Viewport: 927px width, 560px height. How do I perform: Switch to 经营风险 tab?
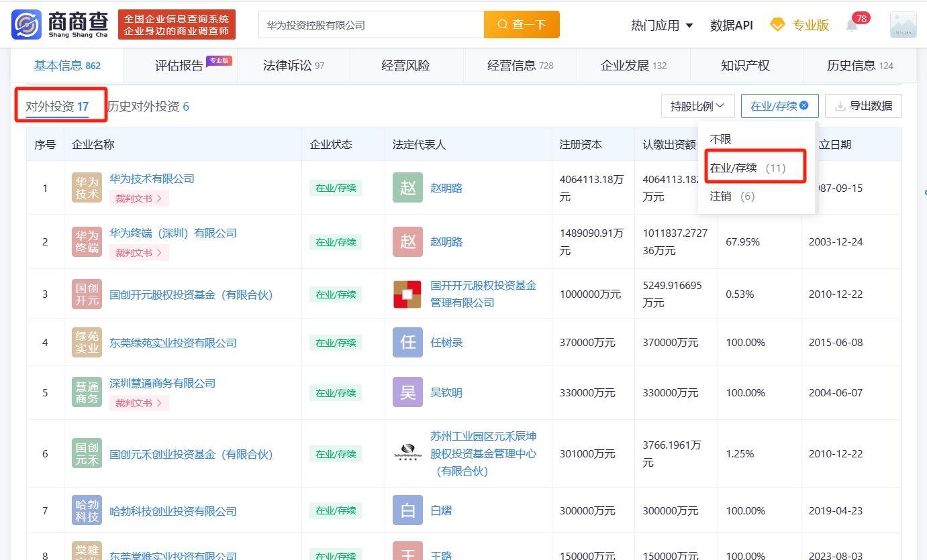tap(406, 65)
